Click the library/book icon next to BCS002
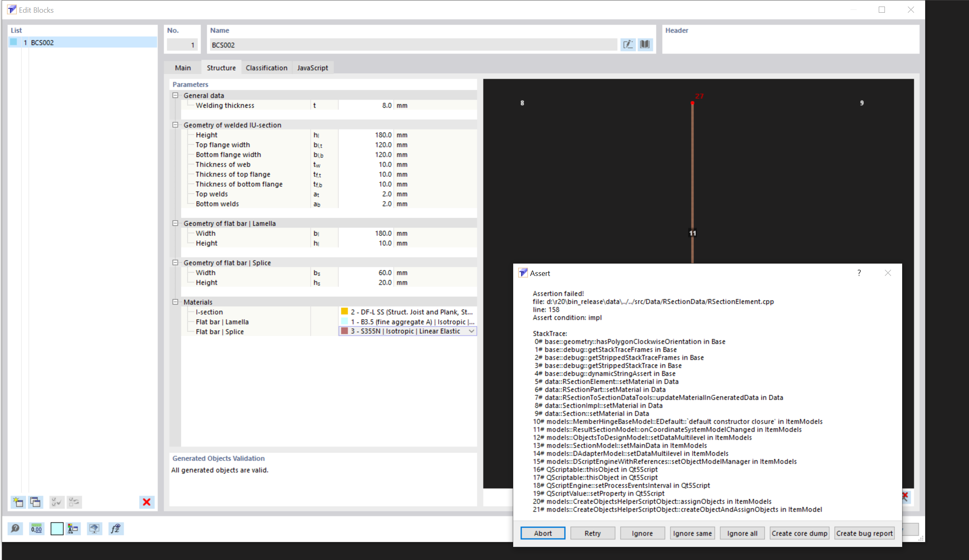This screenshot has width=969, height=560. click(645, 44)
